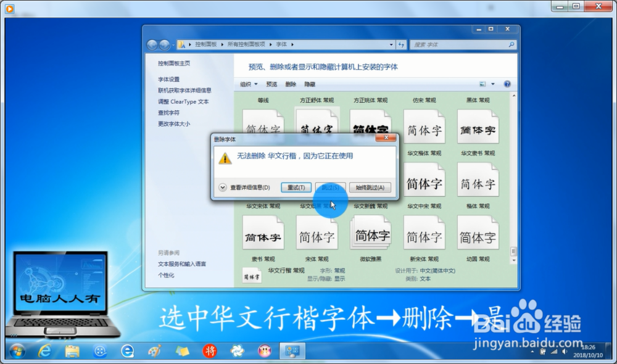The image size is (617, 364).
Task: Open the 组织 dropdown menu
Action: pyautogui.click(x=249, y=84)
